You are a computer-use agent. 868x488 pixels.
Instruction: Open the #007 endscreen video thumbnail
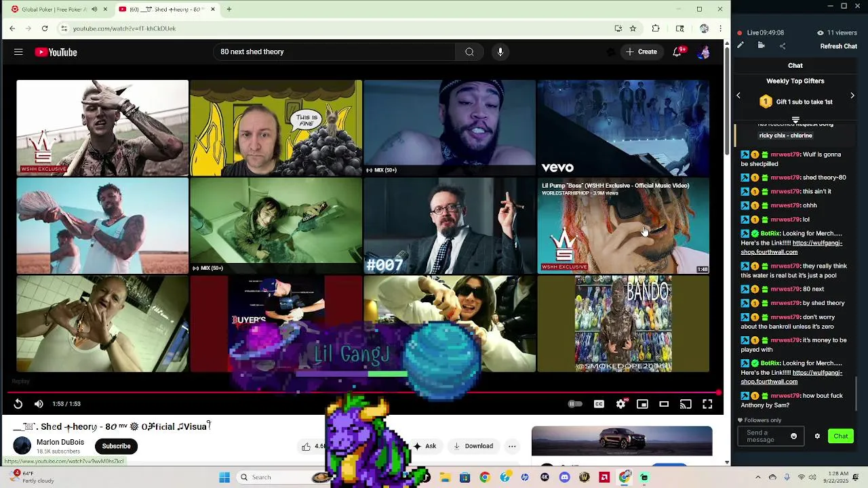pyautogui.click(x=450, y=226)
